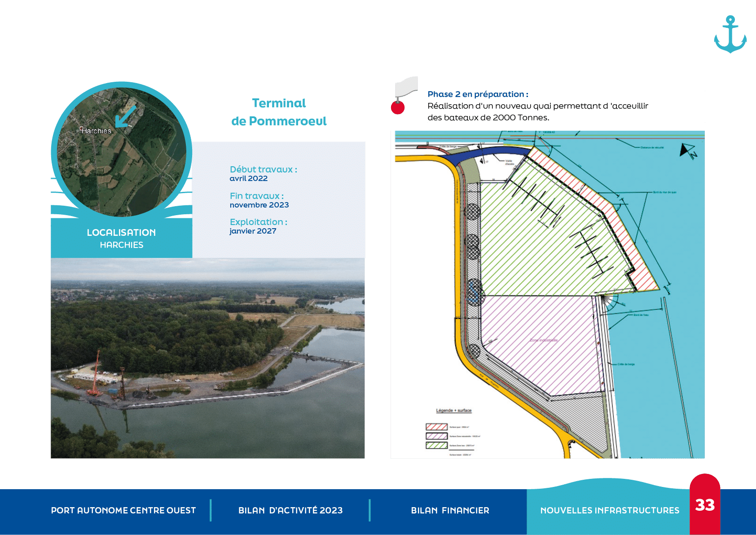This screenshot has width=756, height=535.
Task: Open the Port Autonome Centre Ouest section
Action: pyautogui.click(x=123, y=510)
